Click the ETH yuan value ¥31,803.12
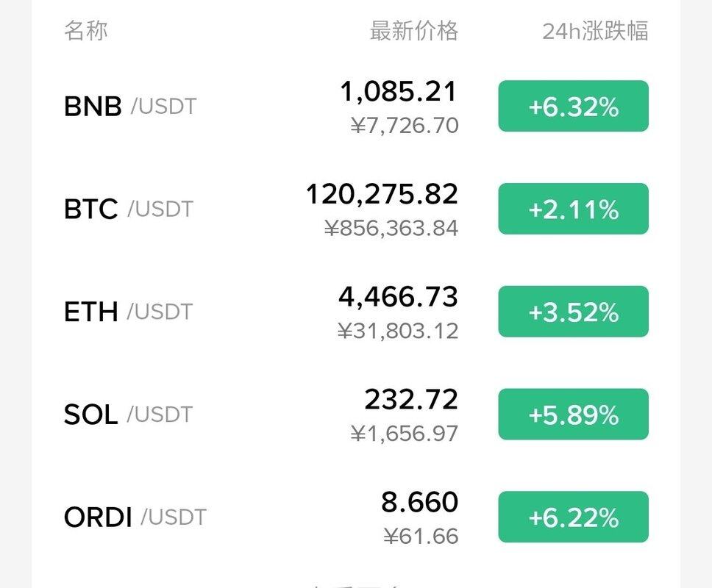Screen dimensions: 712x588 398,331
